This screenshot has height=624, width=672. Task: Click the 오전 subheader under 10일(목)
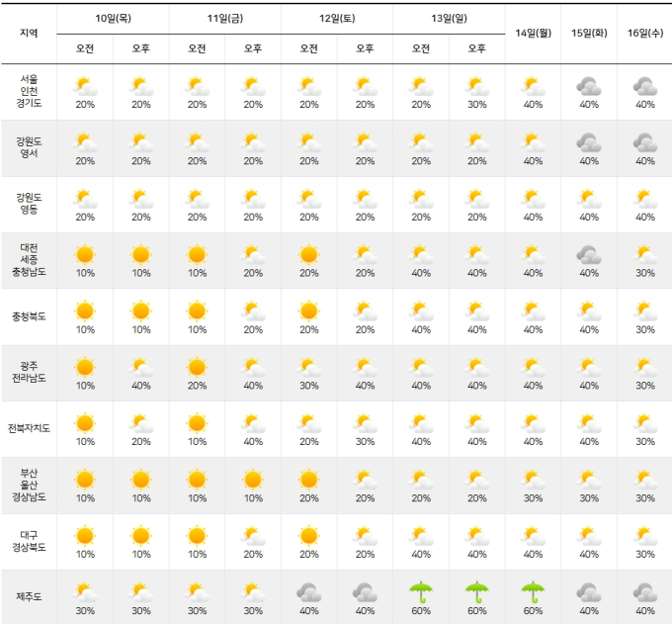85,48
